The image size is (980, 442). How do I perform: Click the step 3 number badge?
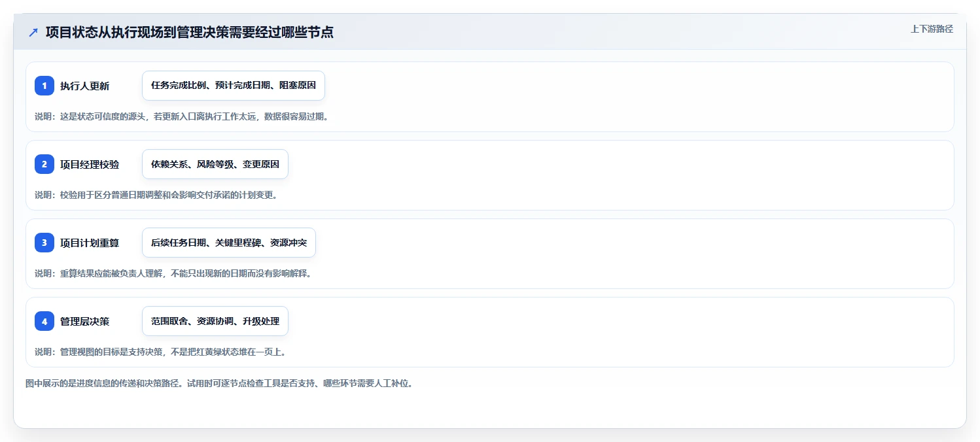point(44,243)
